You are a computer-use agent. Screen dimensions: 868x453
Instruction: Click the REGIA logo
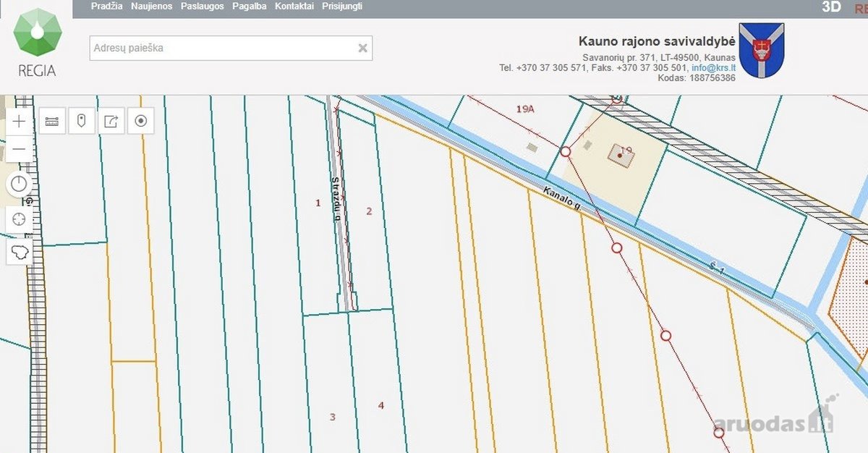(37, 41)
